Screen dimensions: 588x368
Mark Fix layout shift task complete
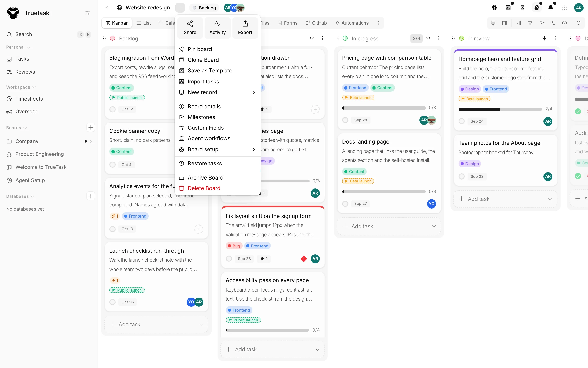pos(229,258)
